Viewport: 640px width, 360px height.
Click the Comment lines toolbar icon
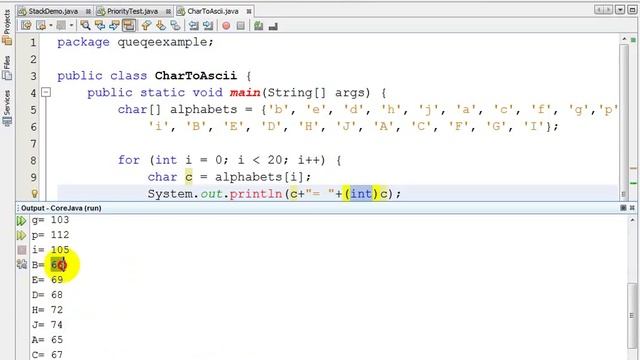pyautogui.click(x=258, y=26)
